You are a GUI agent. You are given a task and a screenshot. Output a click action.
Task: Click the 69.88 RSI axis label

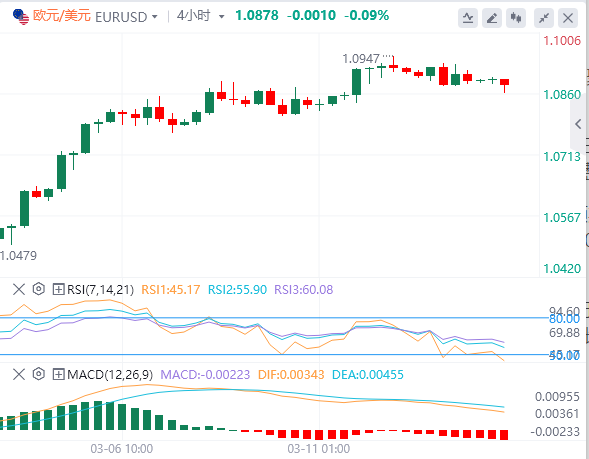tap(565, 333)
